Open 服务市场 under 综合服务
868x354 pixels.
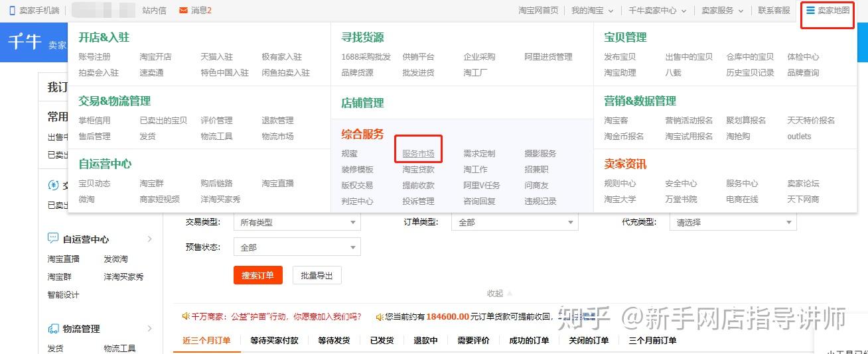coord(418,153)
